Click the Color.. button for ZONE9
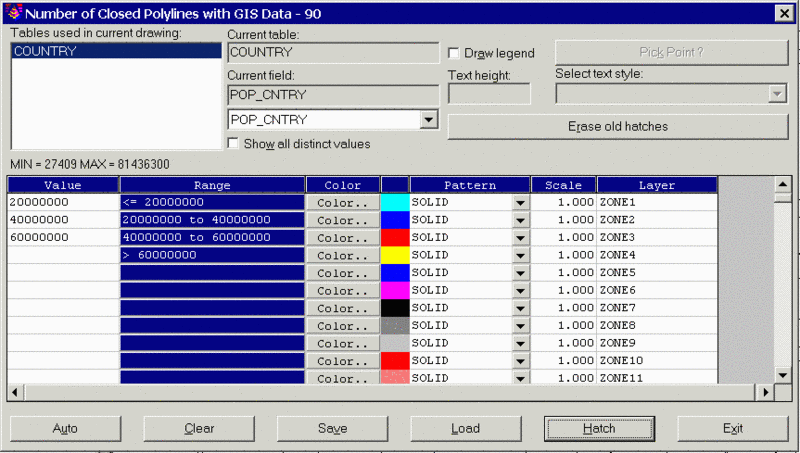Screen dimensions: 800x453 [343, 344]
